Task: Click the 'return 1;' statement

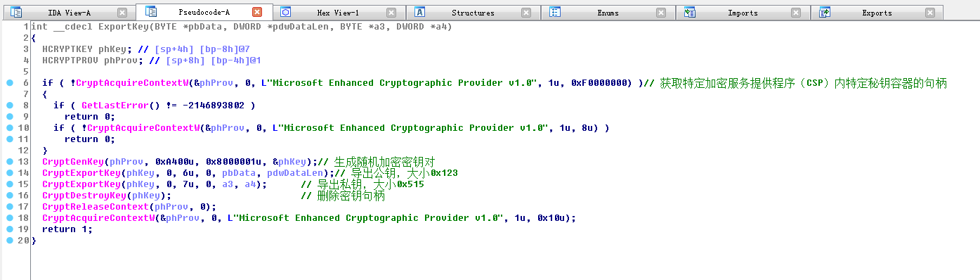Action: (67, 229)
